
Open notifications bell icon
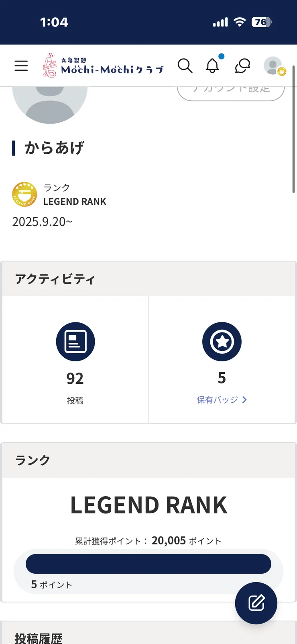(213, 66)
